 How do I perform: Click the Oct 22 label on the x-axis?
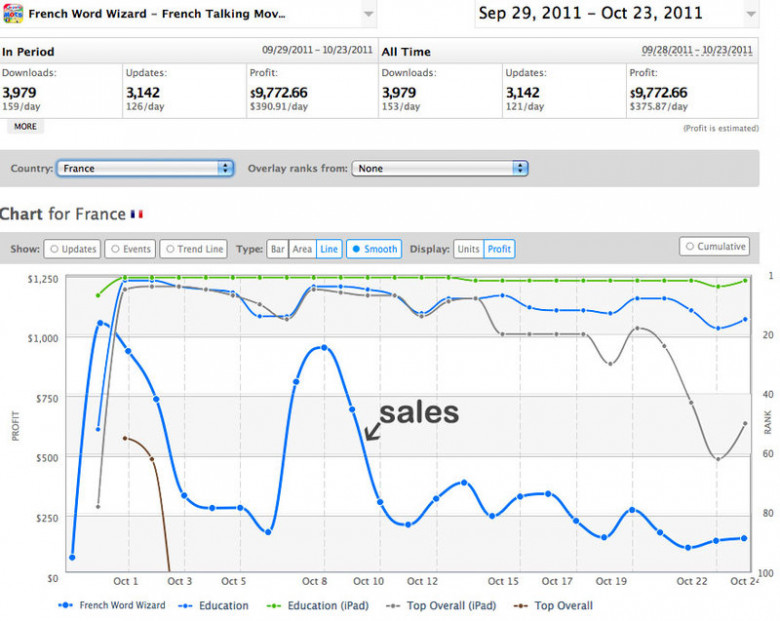pos(691,581)
